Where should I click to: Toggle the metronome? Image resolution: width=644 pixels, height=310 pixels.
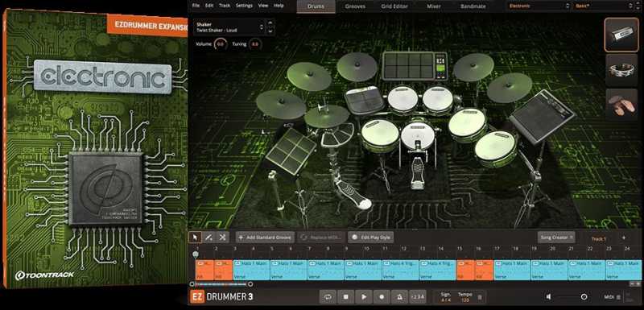pos(399,296)
